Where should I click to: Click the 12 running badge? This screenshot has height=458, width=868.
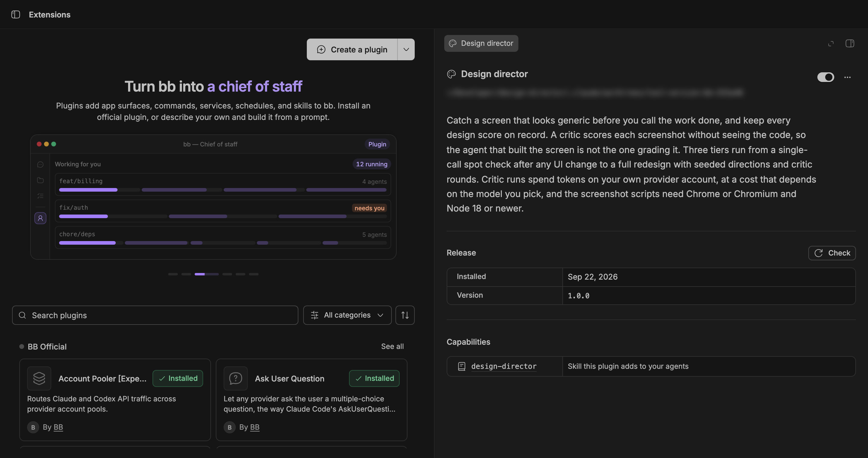click(372, 164)
